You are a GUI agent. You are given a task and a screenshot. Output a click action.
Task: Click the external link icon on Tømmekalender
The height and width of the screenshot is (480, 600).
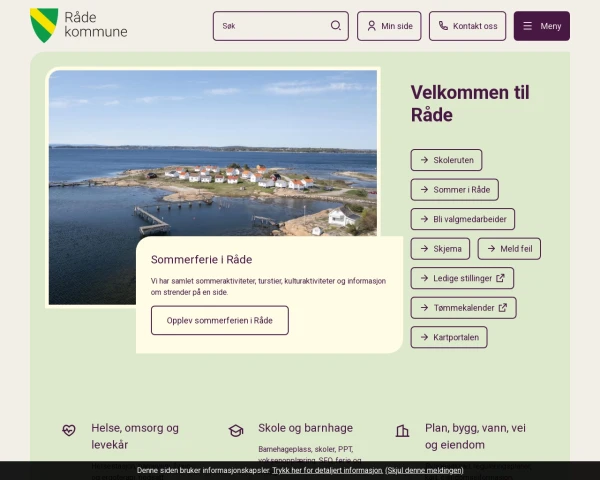[503, 308]
